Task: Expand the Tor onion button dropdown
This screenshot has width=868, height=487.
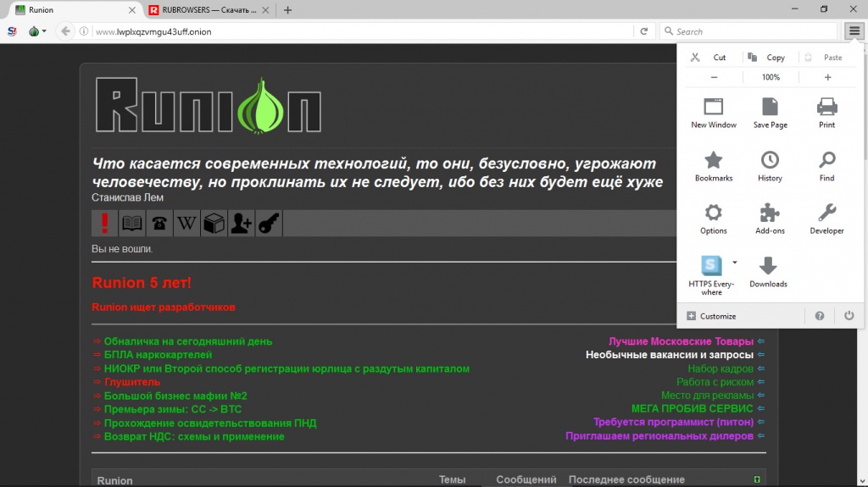Action: (x=42, y=32)
